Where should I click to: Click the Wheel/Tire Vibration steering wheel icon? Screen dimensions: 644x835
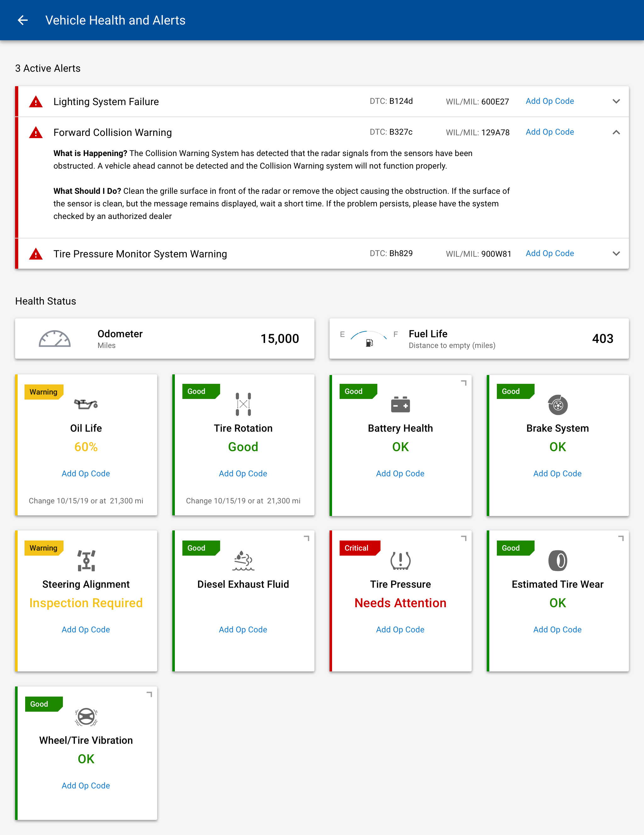pyautogui.click(x=86, y=717)
